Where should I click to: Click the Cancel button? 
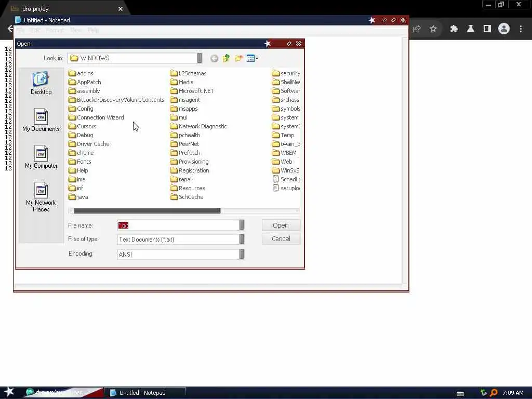(281, 238)
